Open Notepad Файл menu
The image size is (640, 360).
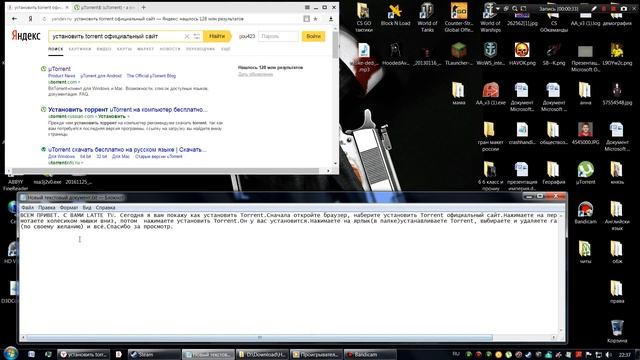pos(28,208)
